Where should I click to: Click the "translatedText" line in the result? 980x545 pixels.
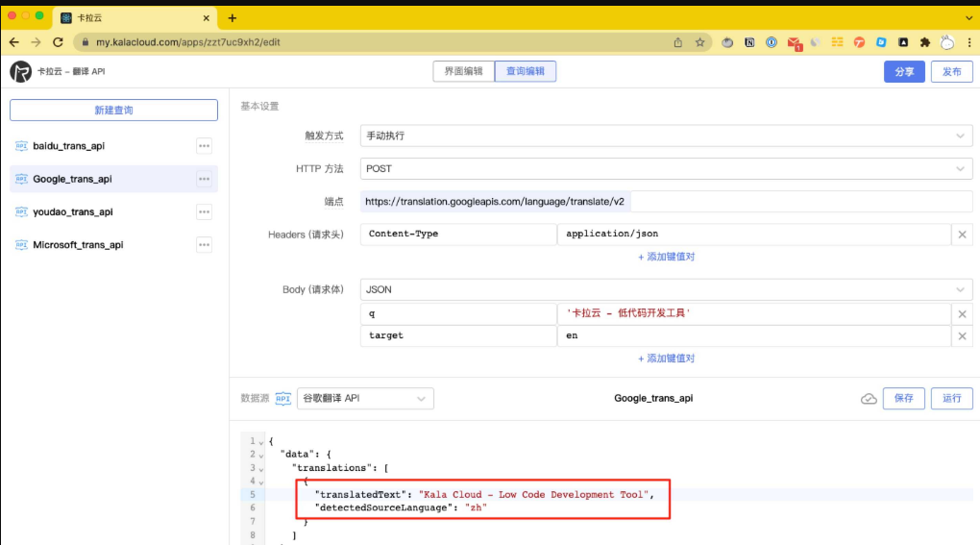484,494
